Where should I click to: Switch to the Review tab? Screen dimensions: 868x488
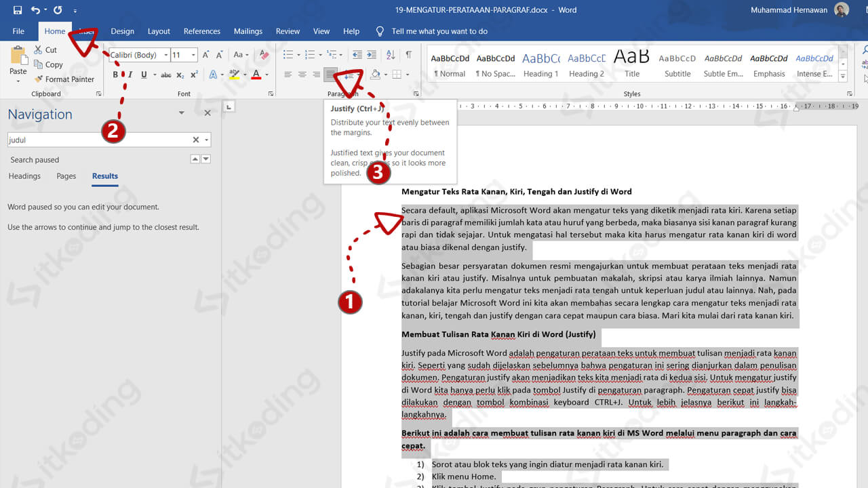click(x=288, y=31)
